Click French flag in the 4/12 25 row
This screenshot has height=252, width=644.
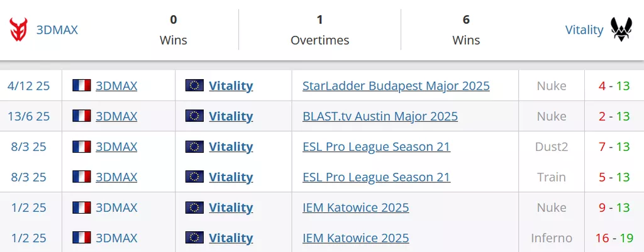tap(82, 86)
